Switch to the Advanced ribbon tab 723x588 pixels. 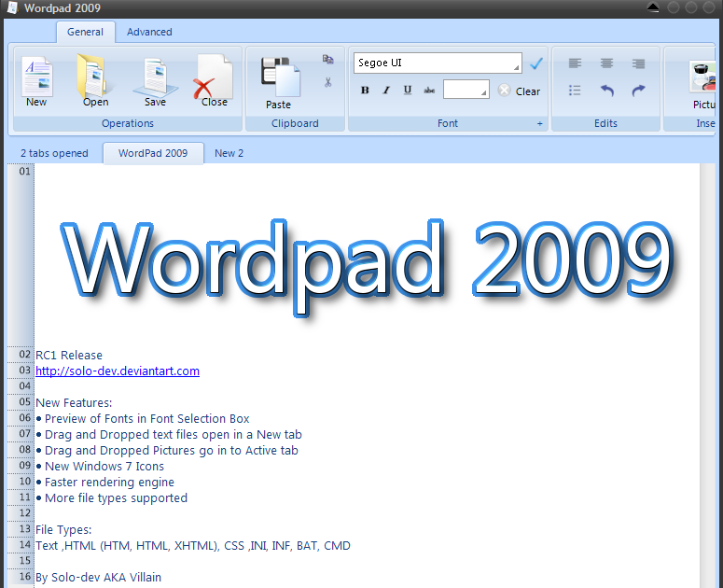pos(149,32)
